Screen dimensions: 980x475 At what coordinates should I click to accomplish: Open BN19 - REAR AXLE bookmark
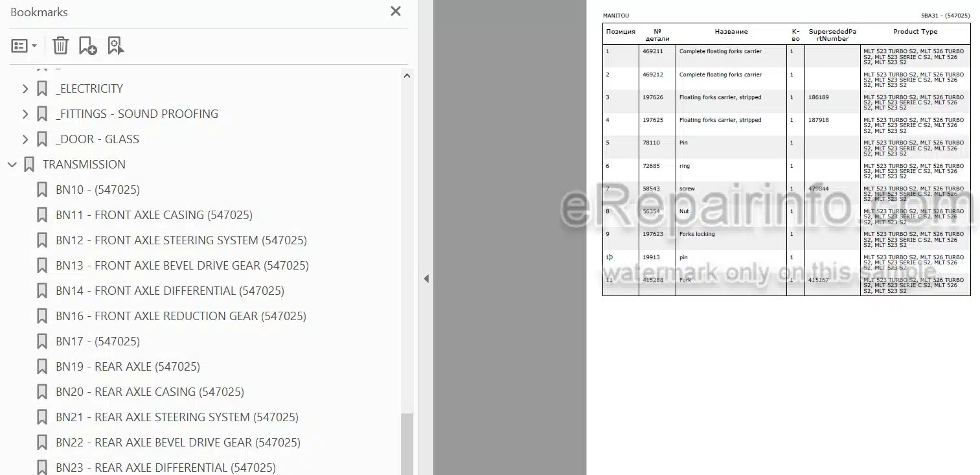[128, 367]
